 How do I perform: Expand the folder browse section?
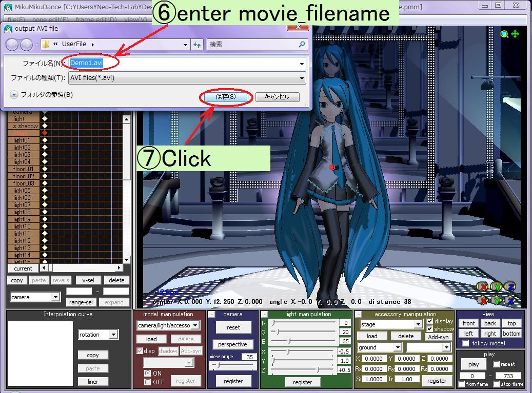coord(14,95)
